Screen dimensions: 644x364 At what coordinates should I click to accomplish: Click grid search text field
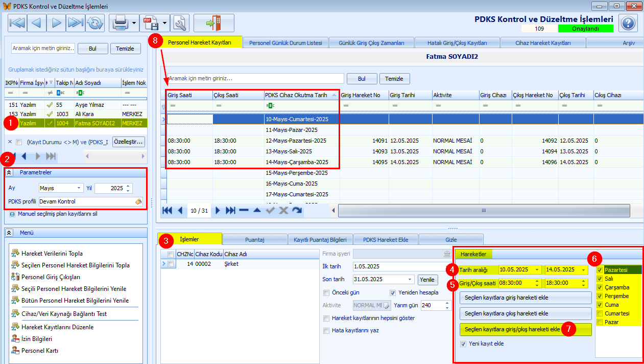click(254, 79)
